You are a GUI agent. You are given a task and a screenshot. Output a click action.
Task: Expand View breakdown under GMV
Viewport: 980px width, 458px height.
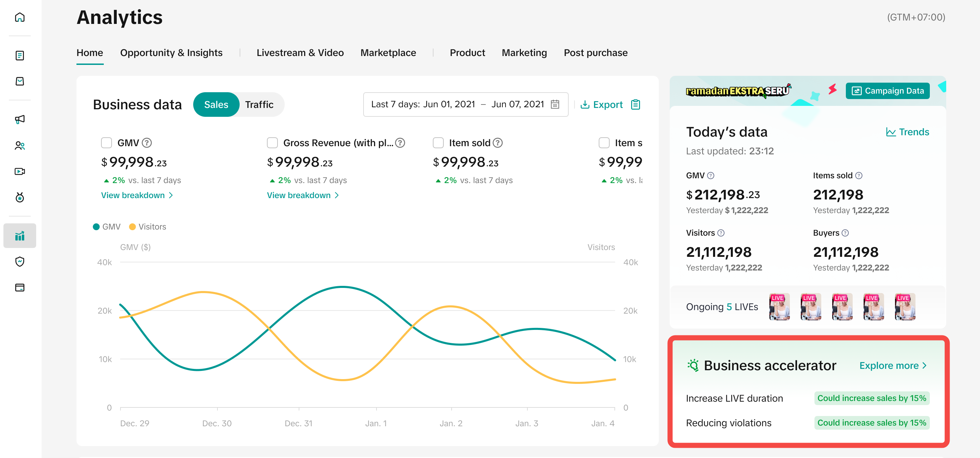(137, 195)
